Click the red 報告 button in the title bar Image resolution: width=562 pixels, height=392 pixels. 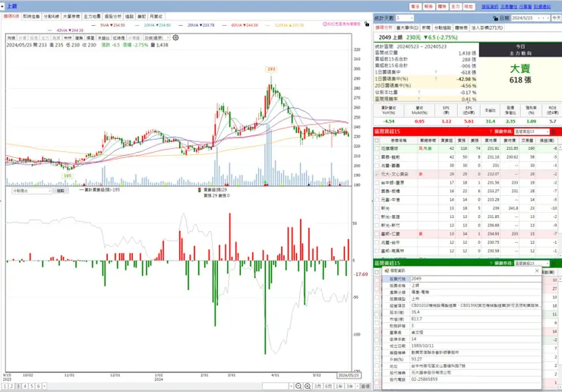(x=428, y=6)
